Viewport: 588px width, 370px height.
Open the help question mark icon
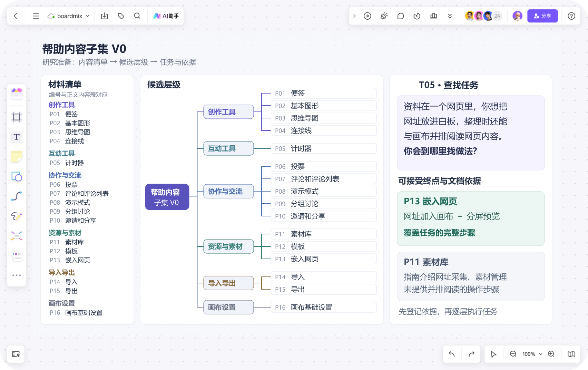click(571, 16)
